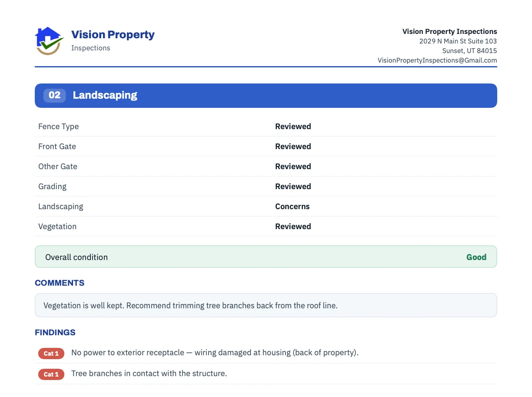Click the Landscaping row label in the table

pyautogui.click(x=61, y=207)
